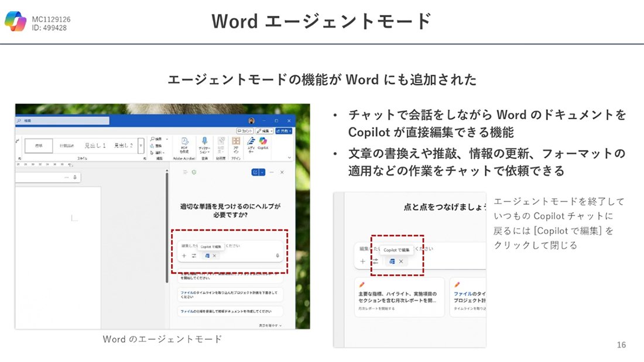
Task: Start a new chat with the blue compose button
Action: [x=255, y=173]
